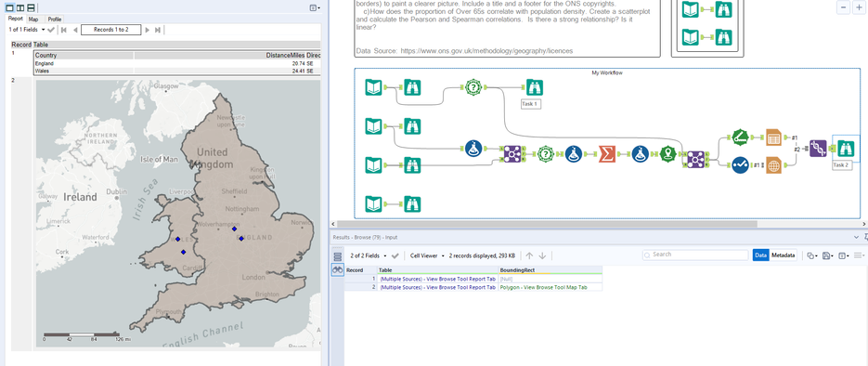Open record 1 'View Browse Tool Report Tab' cell
Image resolution: width=868 pixels, height=366 pixels.
tap(437, 279)
